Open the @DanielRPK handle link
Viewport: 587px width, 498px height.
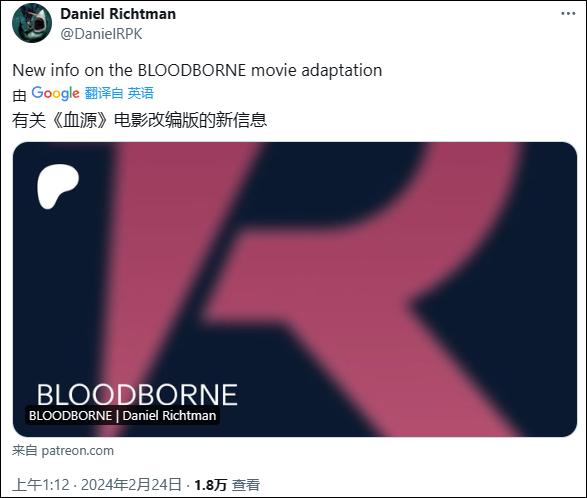tap(101, 34)
